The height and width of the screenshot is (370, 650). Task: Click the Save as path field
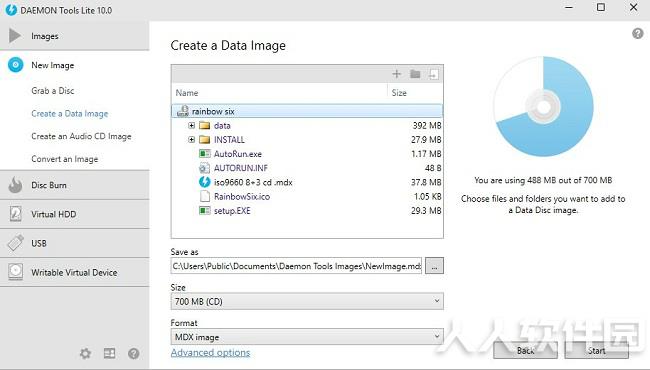pos(296,266)
